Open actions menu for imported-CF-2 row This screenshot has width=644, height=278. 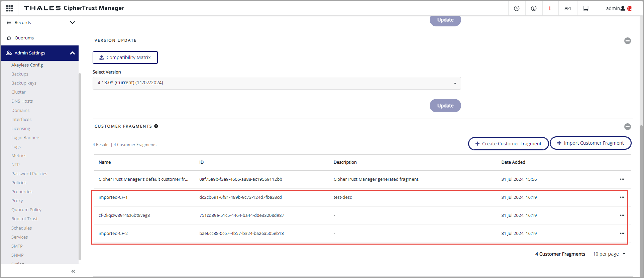[622, 233]
